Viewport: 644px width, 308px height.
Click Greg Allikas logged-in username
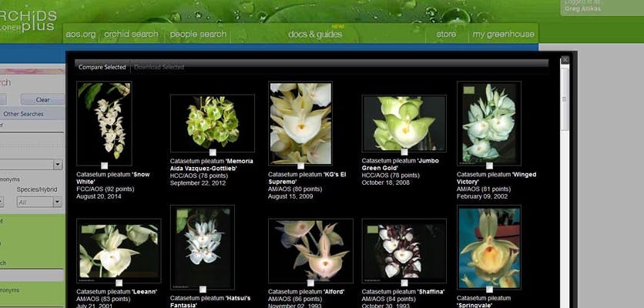pos(582,8)
